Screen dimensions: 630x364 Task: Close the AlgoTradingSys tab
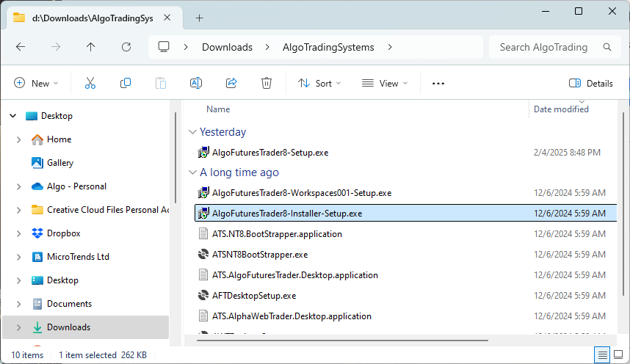167,18
